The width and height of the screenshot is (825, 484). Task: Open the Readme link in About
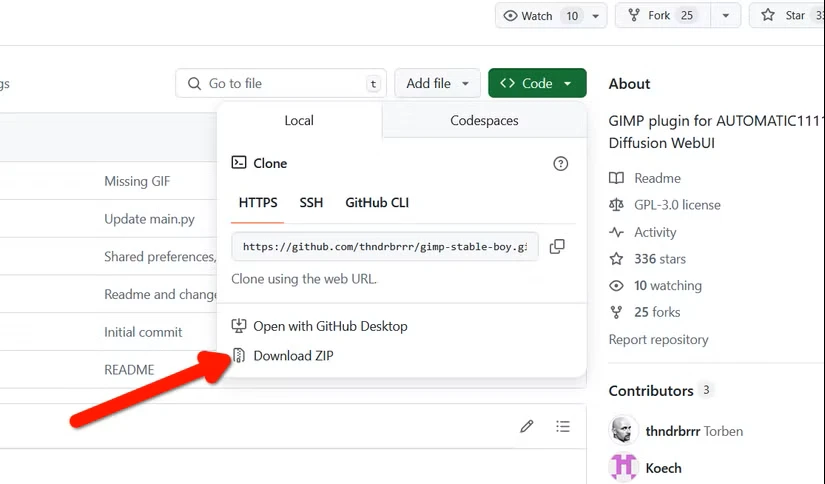click(657, 178)
